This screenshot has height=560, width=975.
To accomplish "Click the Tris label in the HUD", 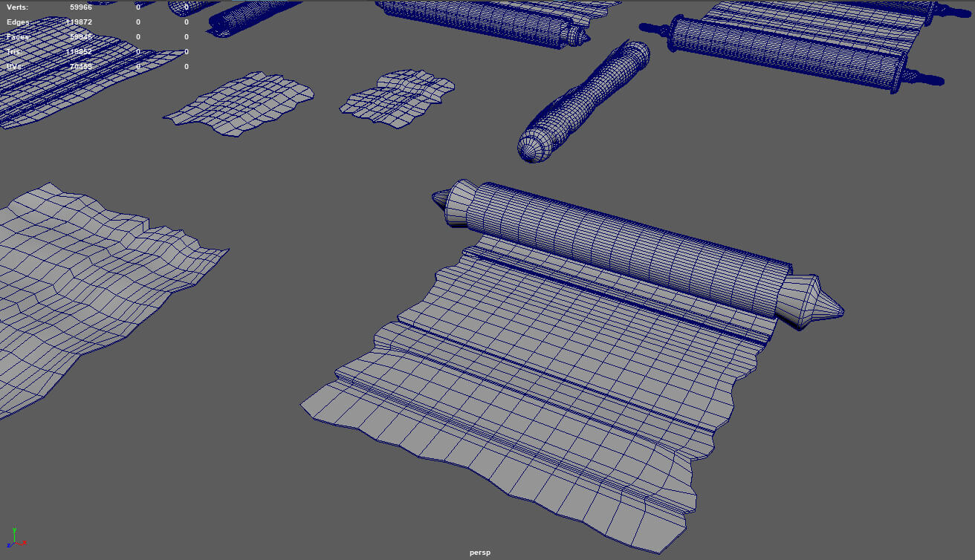I will [14, 52].
